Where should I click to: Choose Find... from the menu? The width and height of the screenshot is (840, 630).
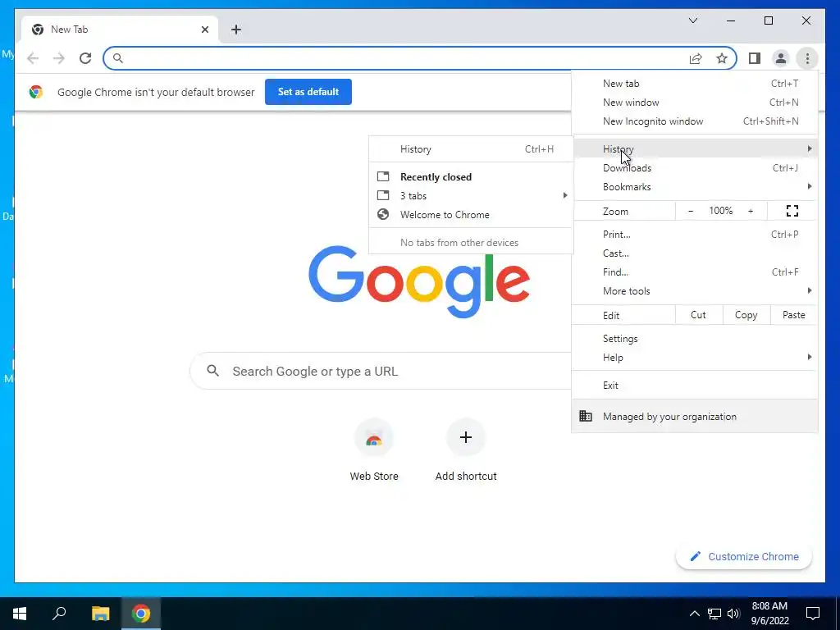pyautogui.click(x=694, y=272)
